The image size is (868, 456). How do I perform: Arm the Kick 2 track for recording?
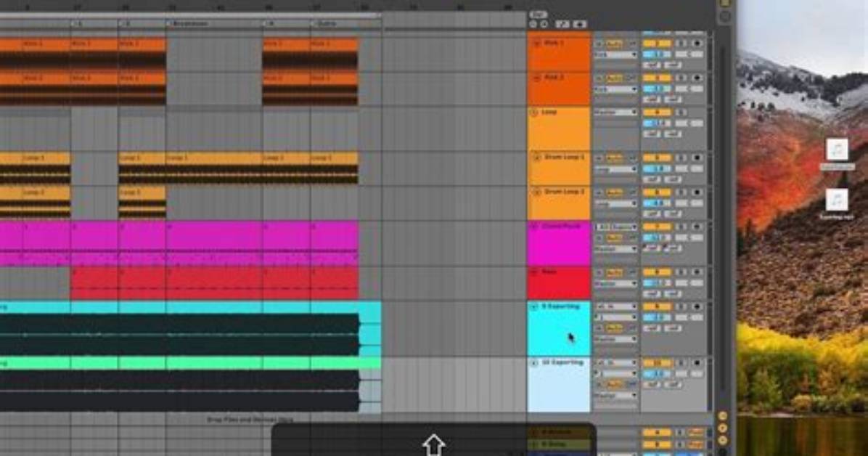(697, 78)
